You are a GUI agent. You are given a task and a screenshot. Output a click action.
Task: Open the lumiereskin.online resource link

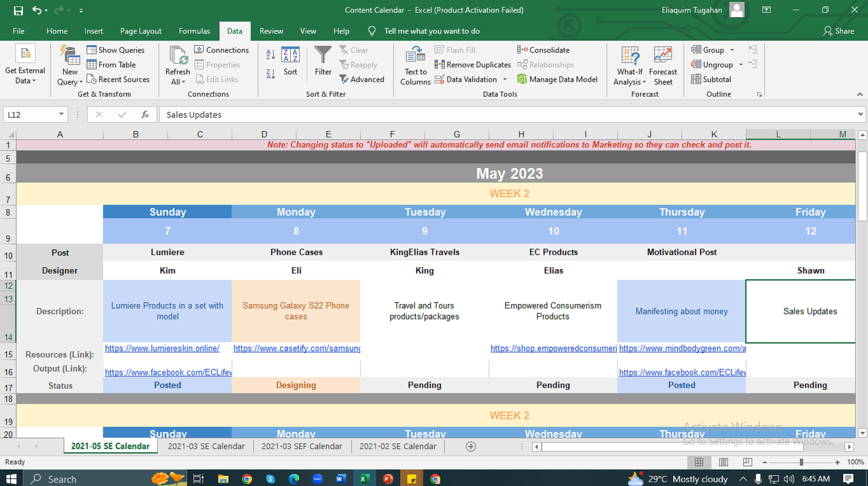162,348
